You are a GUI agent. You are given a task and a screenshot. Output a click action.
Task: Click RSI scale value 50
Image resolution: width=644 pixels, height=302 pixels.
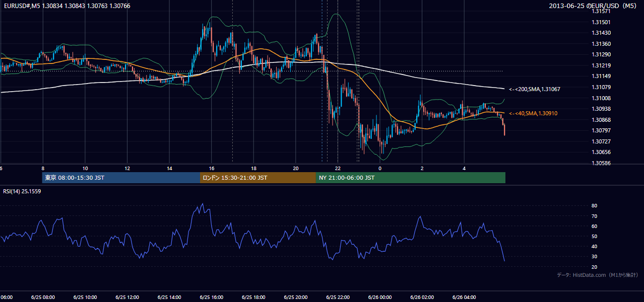pyautogui.click(x=594, y=236)
